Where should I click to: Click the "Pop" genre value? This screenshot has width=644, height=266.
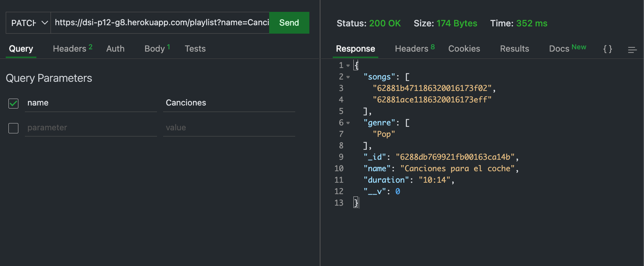tap(384, 134)
